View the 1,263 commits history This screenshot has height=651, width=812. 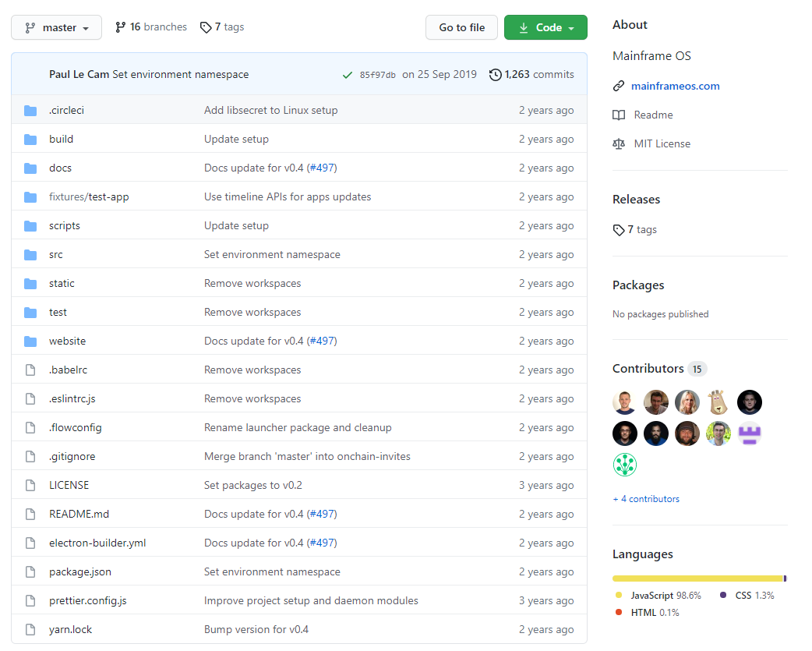tap(531, 75)
